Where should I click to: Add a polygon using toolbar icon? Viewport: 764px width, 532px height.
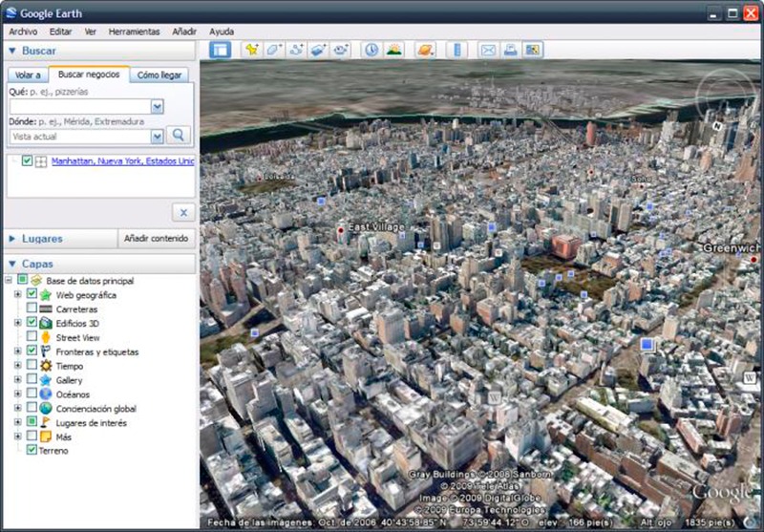click(x=274, y=50)
